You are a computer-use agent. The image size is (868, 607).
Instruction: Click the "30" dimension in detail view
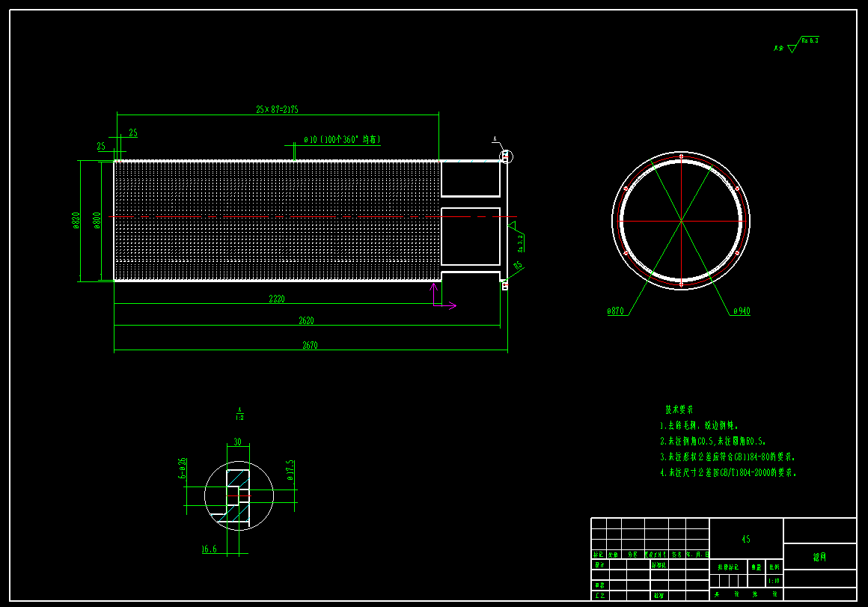(x=237, y=442)
